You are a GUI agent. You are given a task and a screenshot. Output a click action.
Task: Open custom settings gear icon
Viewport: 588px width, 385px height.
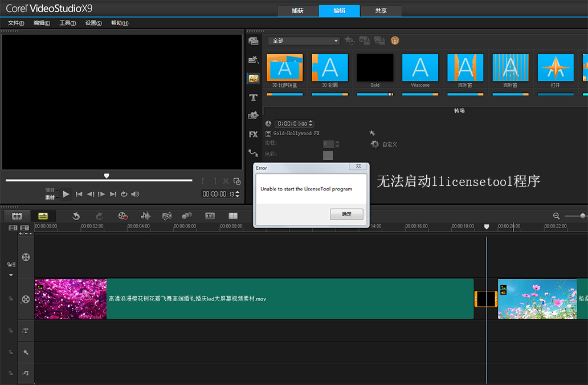pyautogui.click(x=375, y=144)
